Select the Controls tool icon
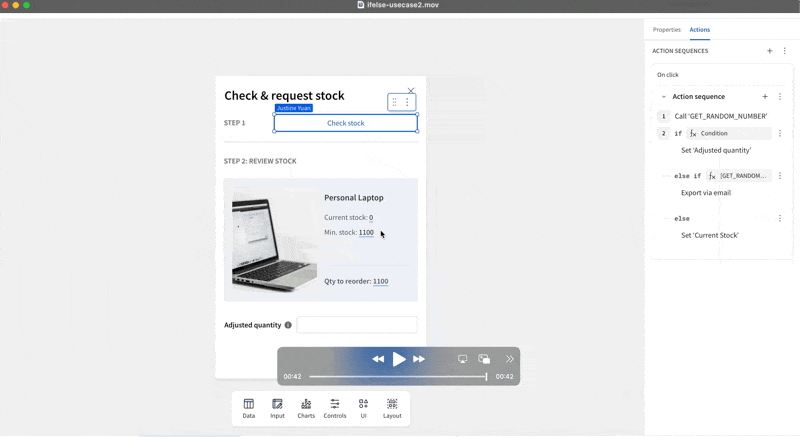 coord(335,408)
